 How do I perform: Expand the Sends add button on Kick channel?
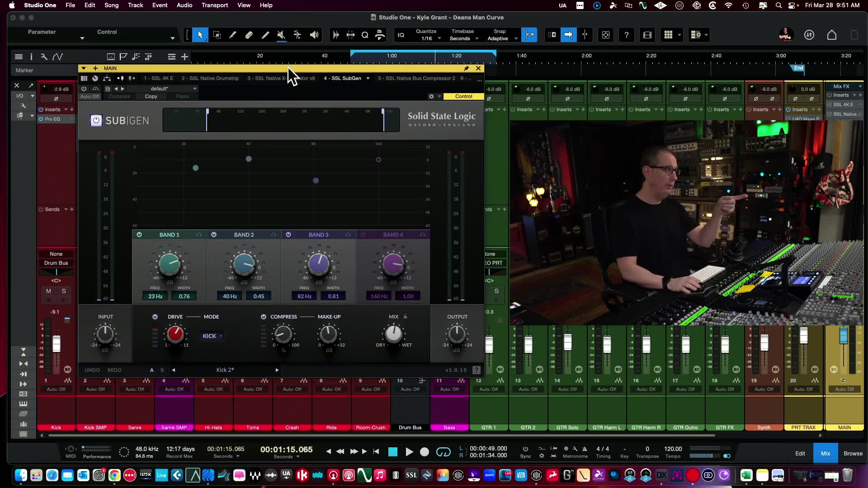click(71, 209)
